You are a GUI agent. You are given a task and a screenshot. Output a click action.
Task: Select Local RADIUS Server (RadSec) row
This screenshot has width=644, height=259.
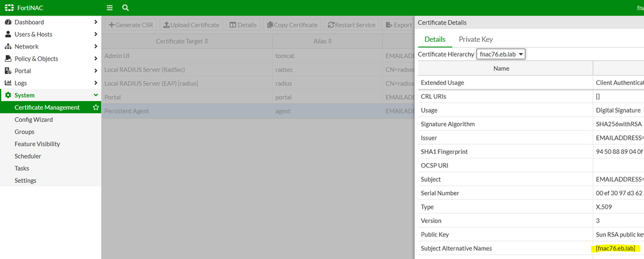click(x=258, y=70)
